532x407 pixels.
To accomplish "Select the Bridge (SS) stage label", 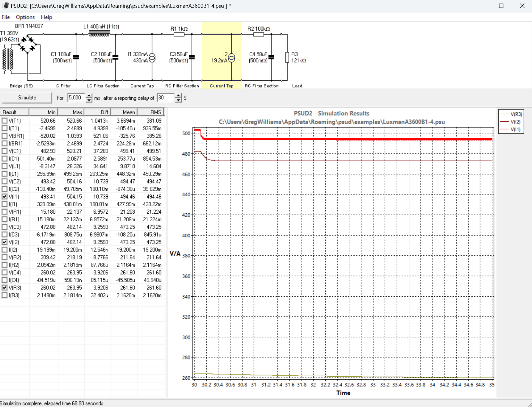I will pyautogui.click(x=21, y=86).
